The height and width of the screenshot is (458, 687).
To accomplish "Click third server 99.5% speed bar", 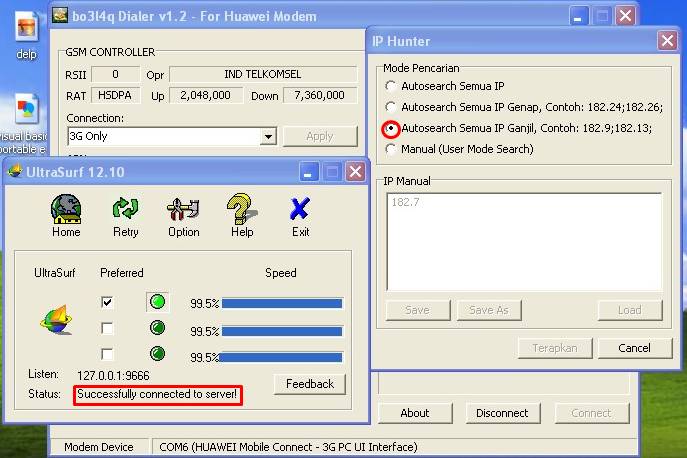I will tap(280, 357).
